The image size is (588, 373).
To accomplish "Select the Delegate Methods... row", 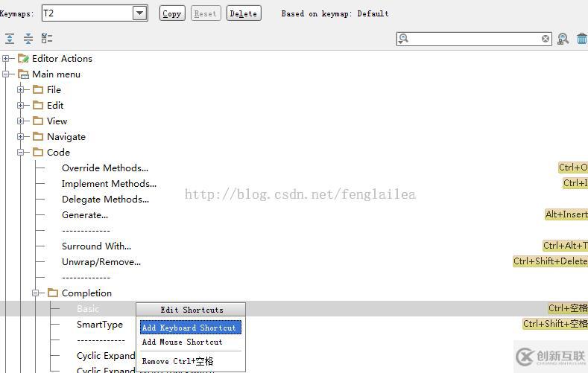I will click(105, 200).
